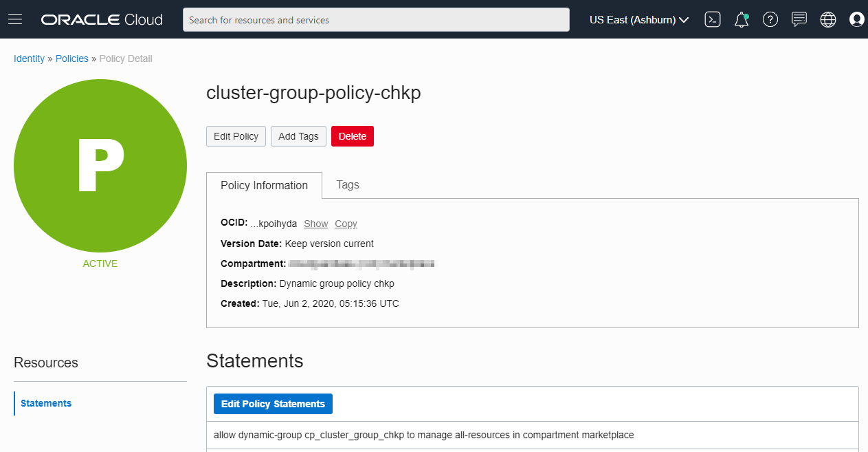Delete the policy with red button
This screenshot has width=868, height=452.
(352, 136)
